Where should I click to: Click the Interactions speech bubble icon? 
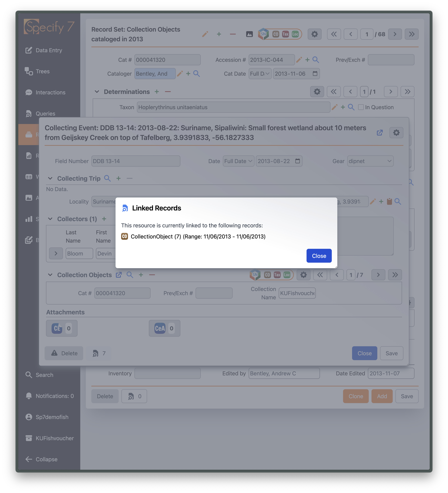click(x=29, y=92)
